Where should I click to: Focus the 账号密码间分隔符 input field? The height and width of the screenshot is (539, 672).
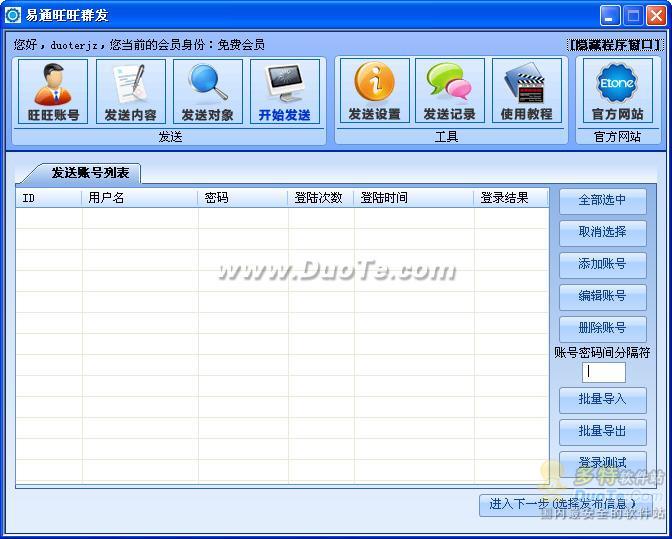[x=603, y=372]
